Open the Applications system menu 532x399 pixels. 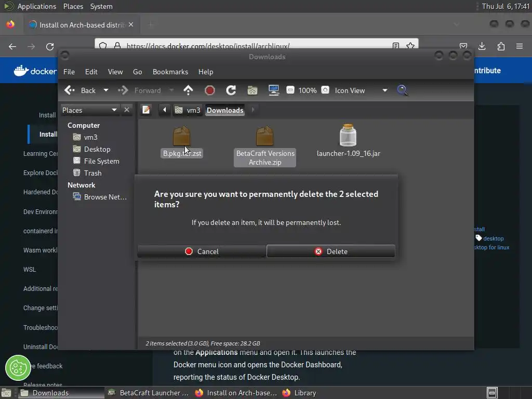point(37,6)
